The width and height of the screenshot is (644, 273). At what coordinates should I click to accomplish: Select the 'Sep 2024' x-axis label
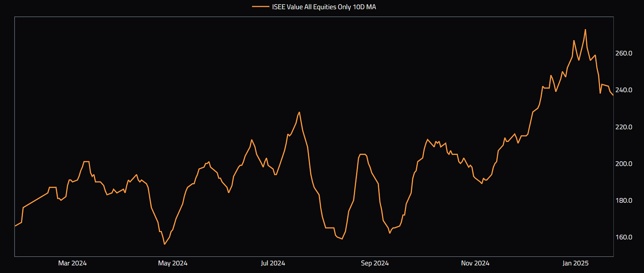375,263
